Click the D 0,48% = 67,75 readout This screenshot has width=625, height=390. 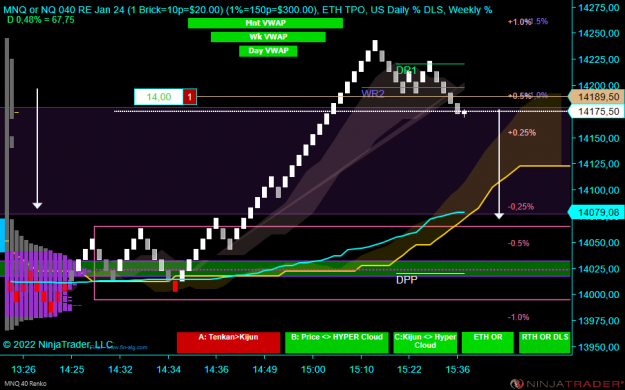[41, 20]
